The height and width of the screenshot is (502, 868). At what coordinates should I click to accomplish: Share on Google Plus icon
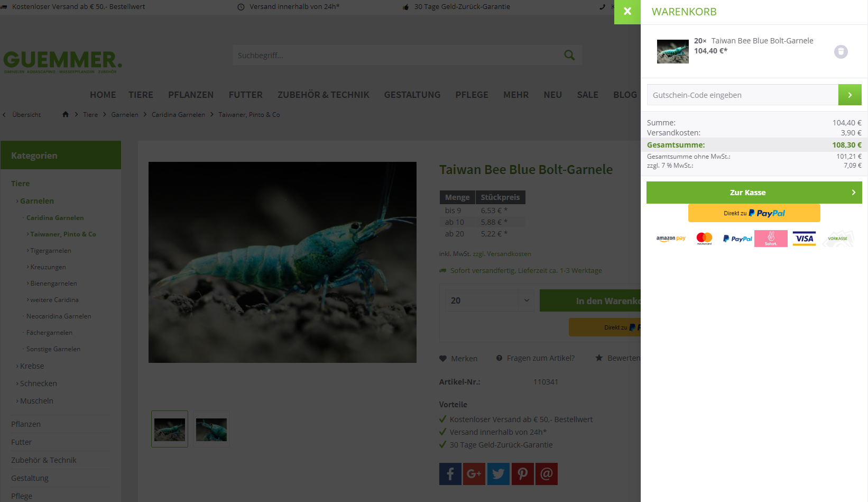click(474, 474)
